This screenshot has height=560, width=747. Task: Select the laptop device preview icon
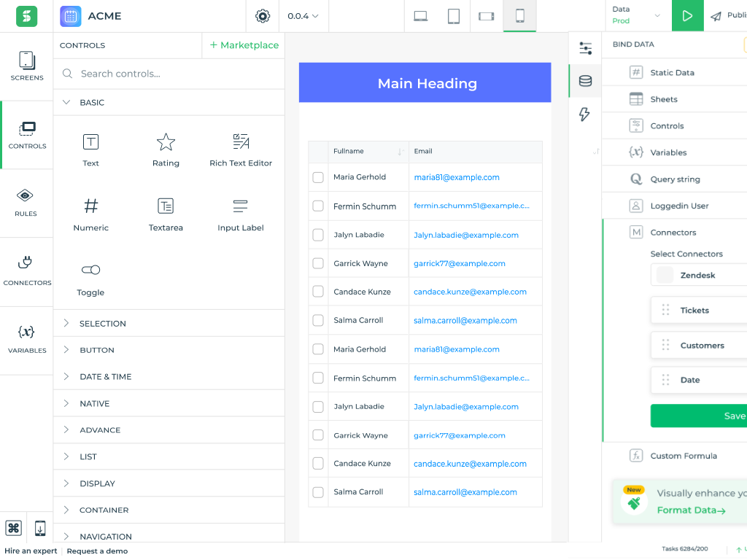(421, 16)
